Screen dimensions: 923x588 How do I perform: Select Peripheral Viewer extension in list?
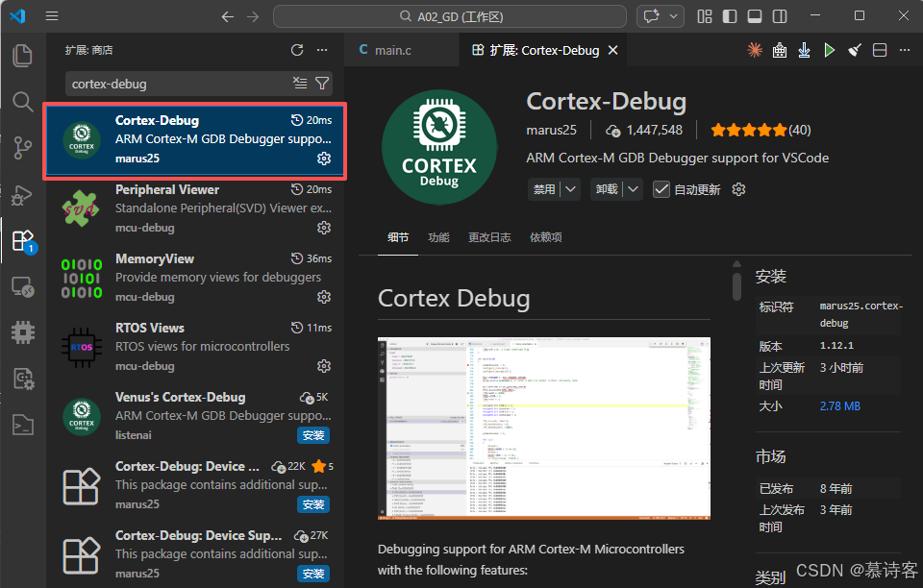click(x=195, y=208)
